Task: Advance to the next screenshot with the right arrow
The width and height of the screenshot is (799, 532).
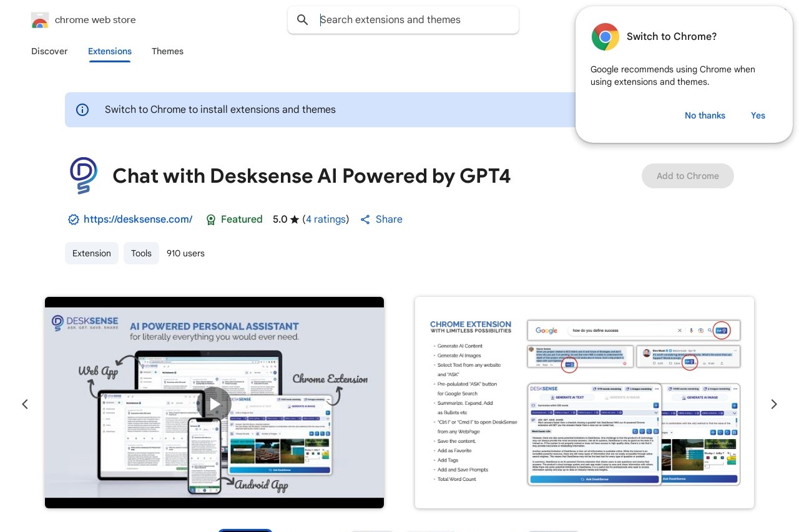Action: coord(774,404)
